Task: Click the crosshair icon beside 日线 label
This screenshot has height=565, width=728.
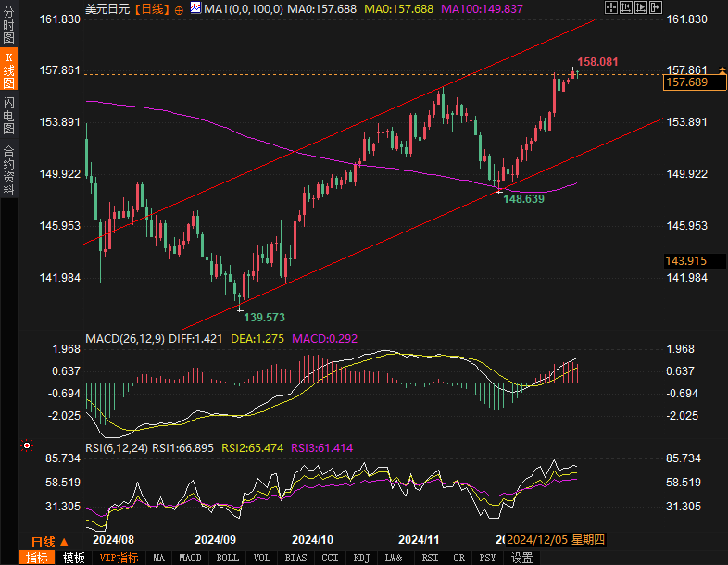Action: point(179,9)
